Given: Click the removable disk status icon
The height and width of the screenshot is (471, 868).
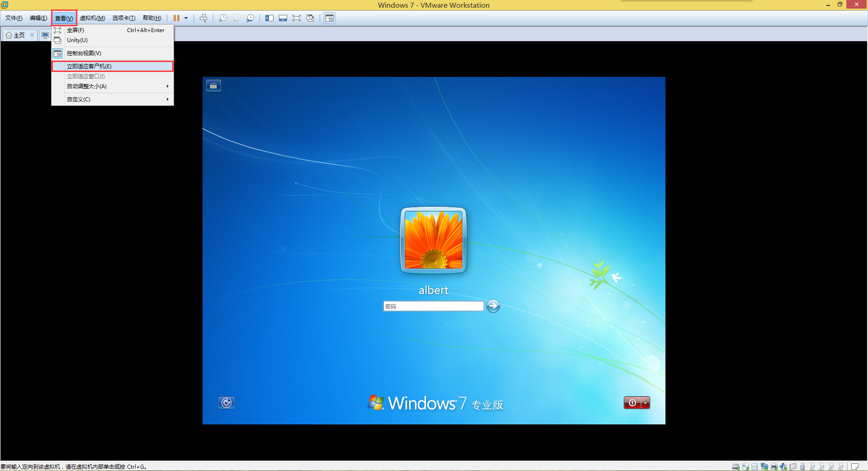Looking at the screenshot, I should pyautogui.click(x=793, y=466).
